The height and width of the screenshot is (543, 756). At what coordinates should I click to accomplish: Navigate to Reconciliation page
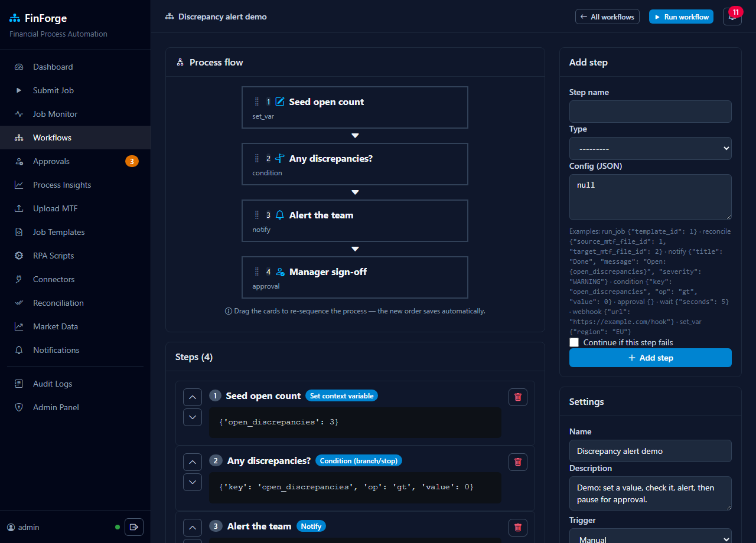[x=75, y=303]
